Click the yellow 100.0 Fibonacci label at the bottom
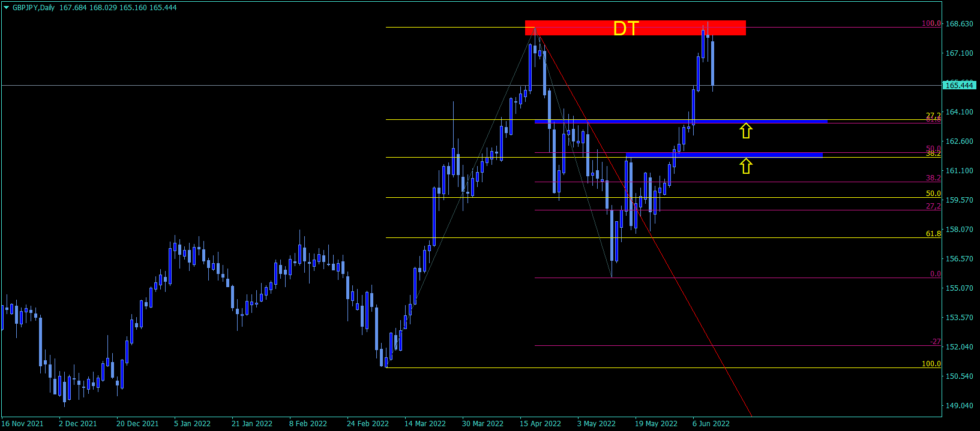Screen dimensions: 980x431 pos(931,364)
